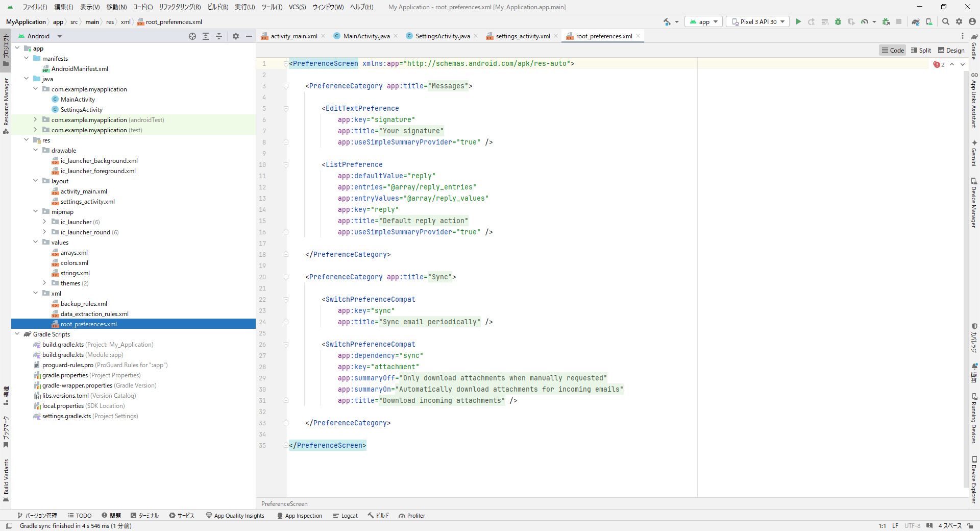The width and height of the screenshot is (980, 531).
Task: Open the Device Manager toolbar icon
Action: 929,21
